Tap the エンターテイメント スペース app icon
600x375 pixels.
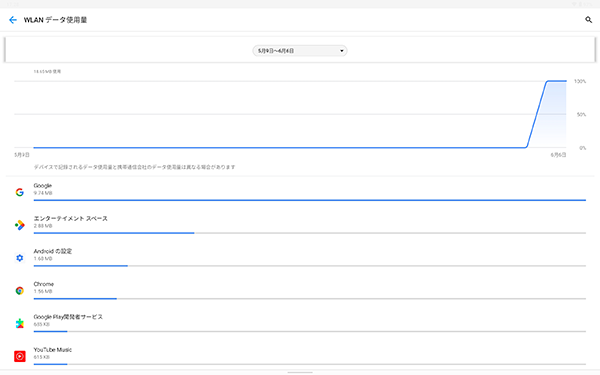pos(20,225)
